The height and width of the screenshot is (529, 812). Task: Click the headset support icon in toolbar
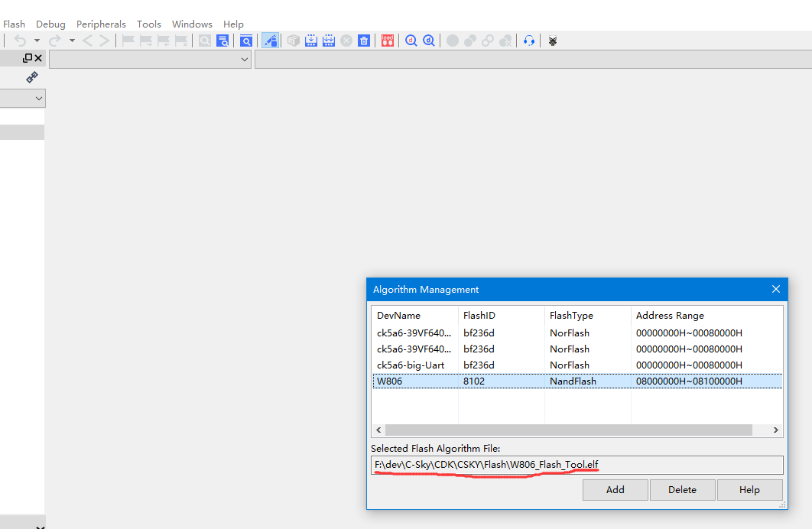(x=528, y=41)
